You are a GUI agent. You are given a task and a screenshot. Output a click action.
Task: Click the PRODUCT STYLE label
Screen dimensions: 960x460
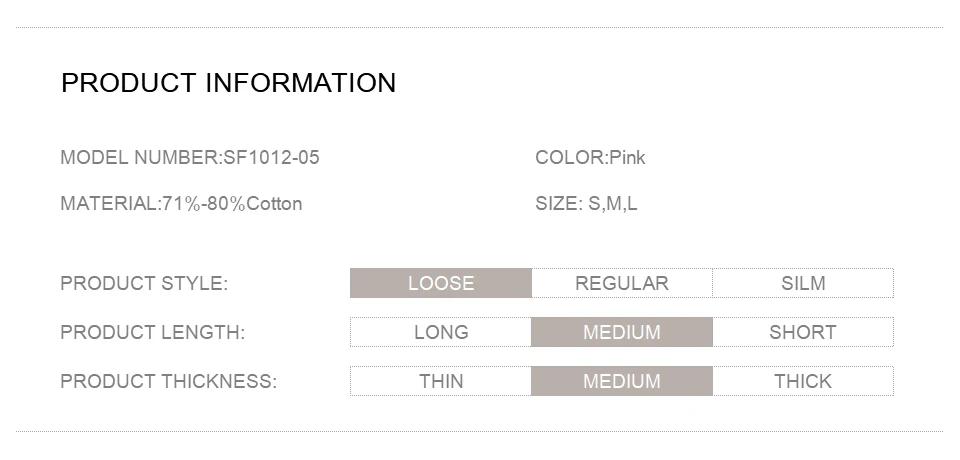click(144, 284)
